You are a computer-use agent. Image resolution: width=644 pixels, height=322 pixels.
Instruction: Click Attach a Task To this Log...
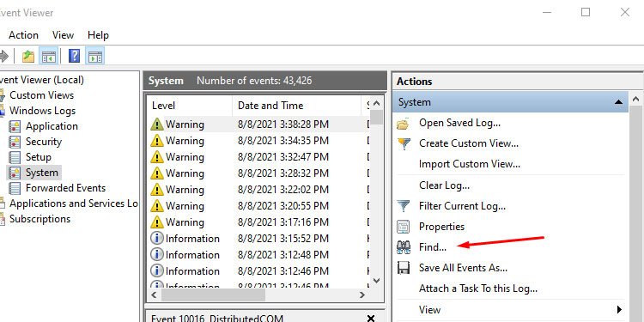coord(478,289)
